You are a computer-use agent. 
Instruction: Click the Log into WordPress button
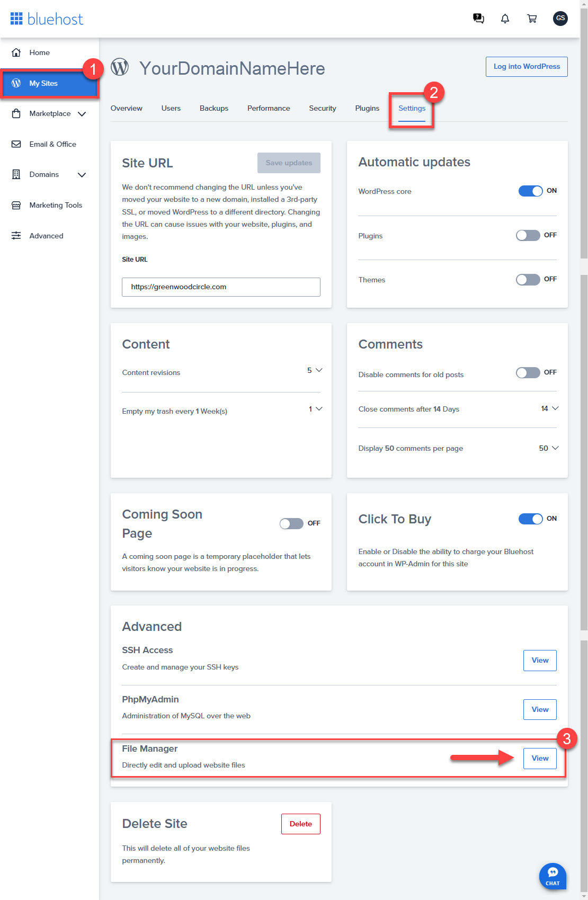527,67
